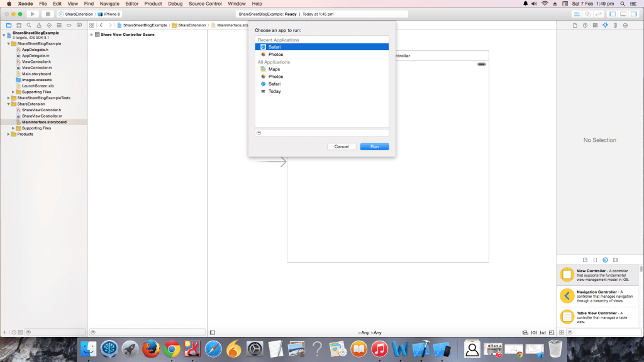
Task: Show the Issue navigator
Action: pyautogui.click(x=39, y=25)
